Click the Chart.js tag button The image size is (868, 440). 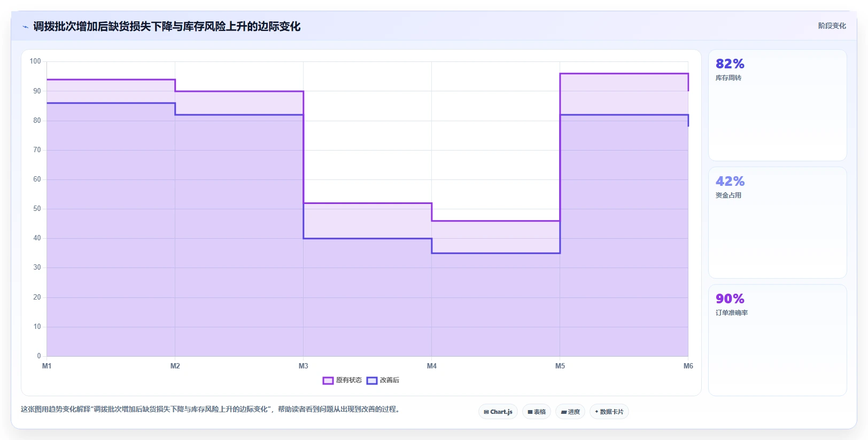[498, 412]
